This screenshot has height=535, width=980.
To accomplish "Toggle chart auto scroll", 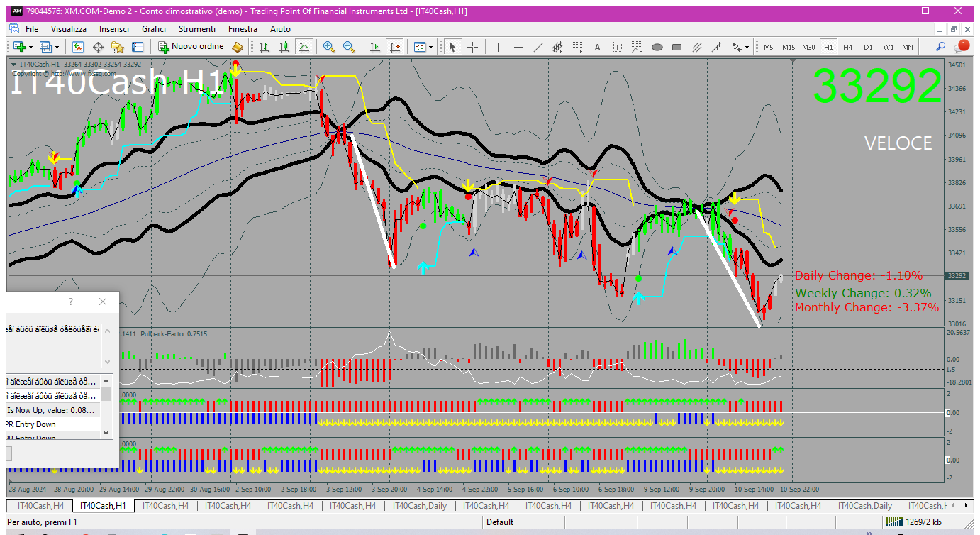I will [x=375, y=47].
